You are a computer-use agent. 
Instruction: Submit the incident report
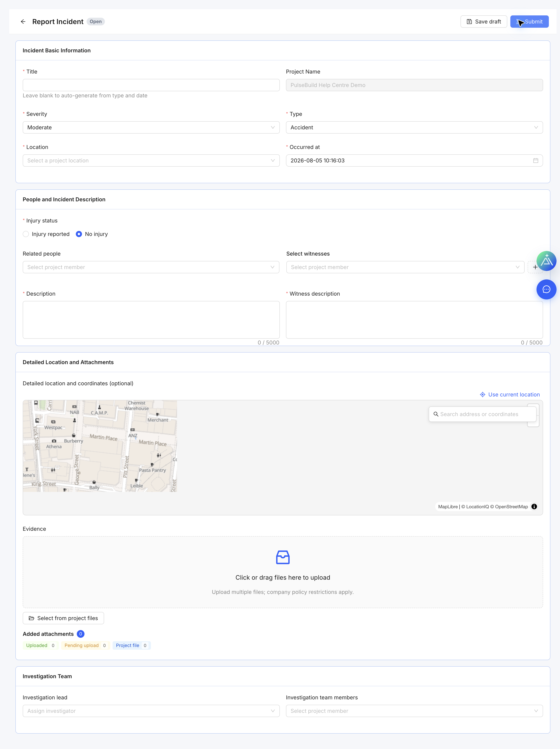coord(529,22)
